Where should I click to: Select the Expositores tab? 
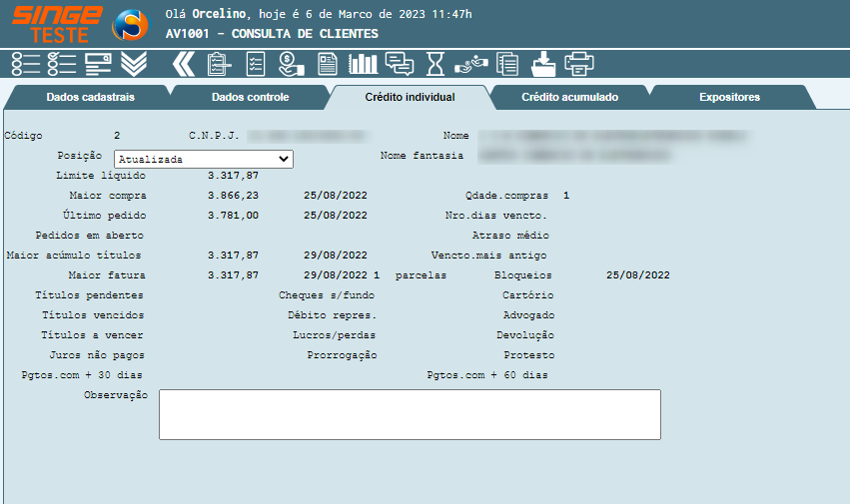coord(729,98)
